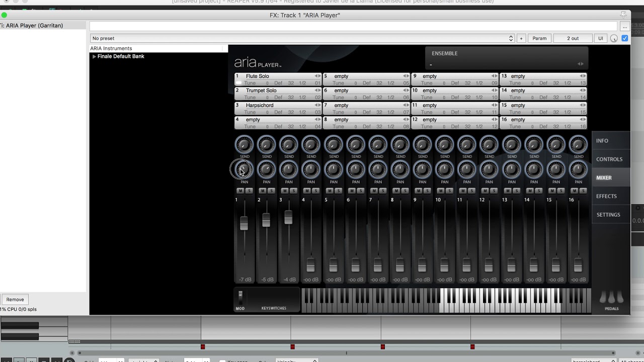Click the plus preset button
This screenshot has width=644, height=362.
(521, 38)
